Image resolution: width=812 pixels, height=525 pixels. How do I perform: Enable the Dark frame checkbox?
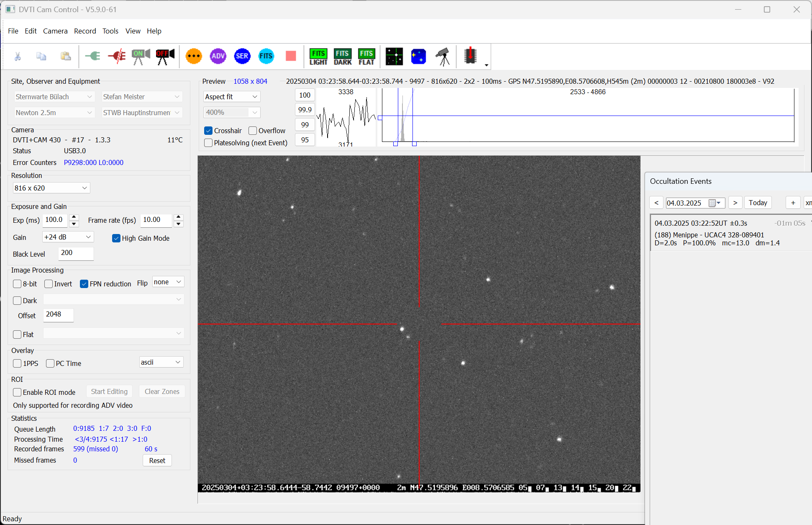[x=17, y=301]
